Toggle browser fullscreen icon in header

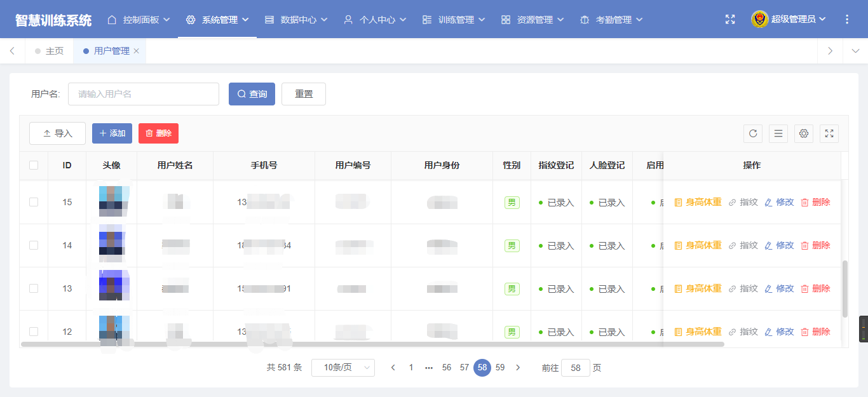[x=730, y=20]
